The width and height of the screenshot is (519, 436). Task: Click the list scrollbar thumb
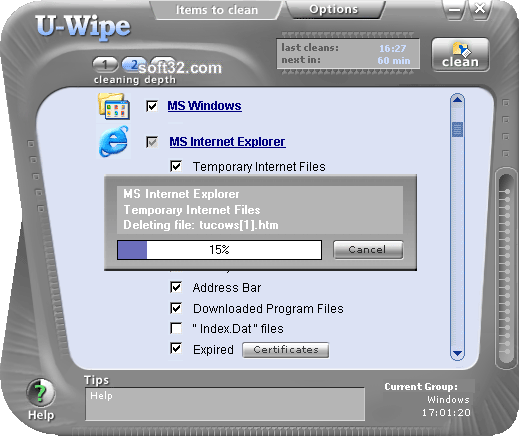pos(457,129)
